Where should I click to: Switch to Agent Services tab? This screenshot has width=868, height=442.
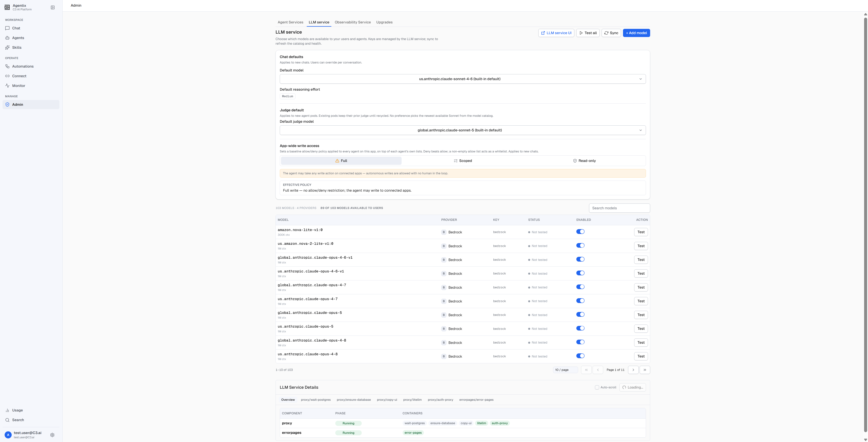tap(290, 22)
